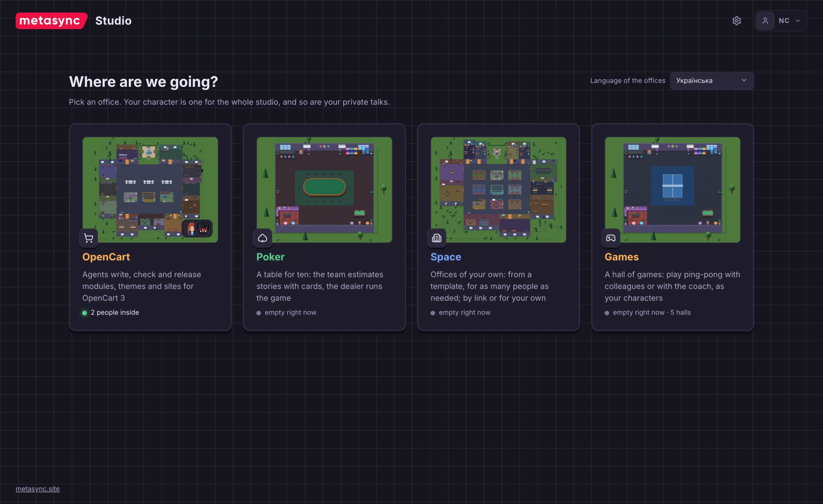Click the 'Pick an office' subtitle text
Screen dimensions: 823x504
(x=229, y=102)
